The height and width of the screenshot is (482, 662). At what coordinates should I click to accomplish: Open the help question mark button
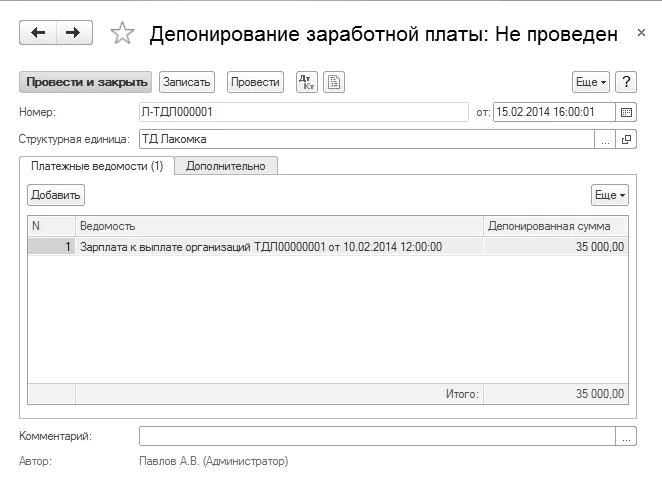(626, 82)
